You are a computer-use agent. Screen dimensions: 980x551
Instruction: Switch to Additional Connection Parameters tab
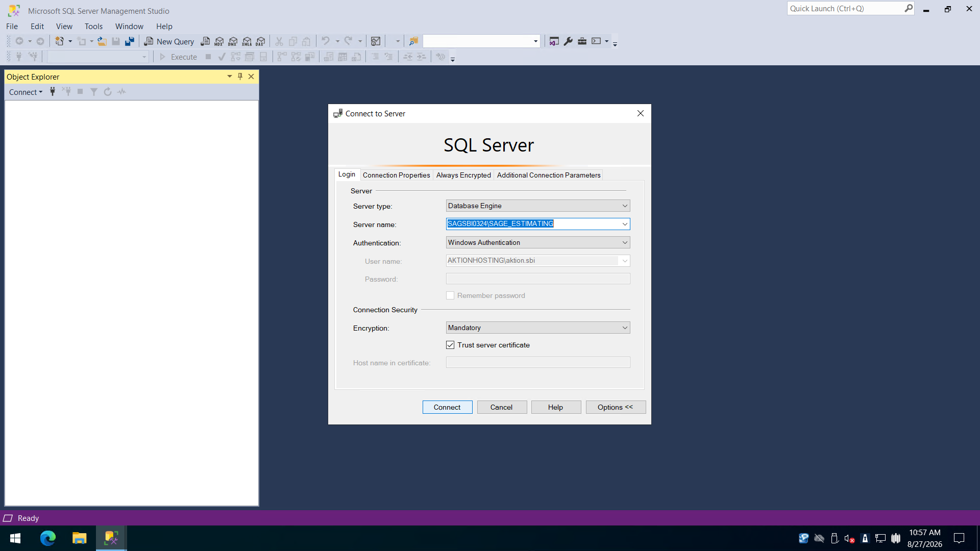(x=549, y=175)
